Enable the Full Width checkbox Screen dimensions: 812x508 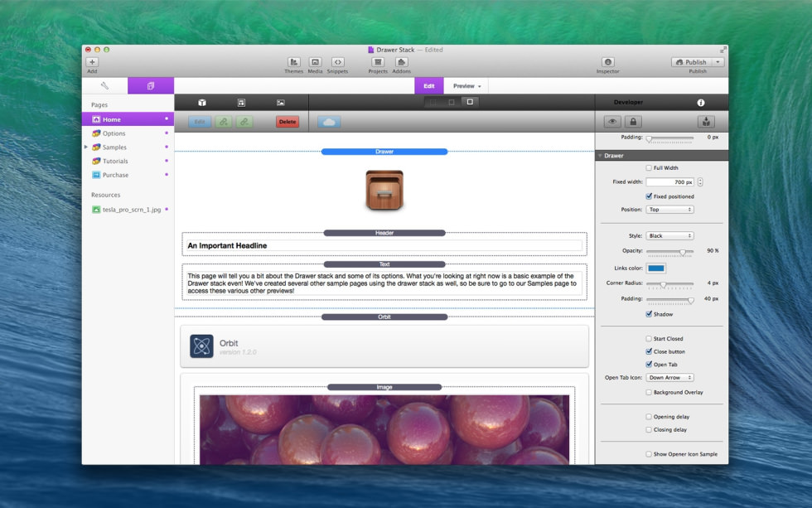click(648, 167)
